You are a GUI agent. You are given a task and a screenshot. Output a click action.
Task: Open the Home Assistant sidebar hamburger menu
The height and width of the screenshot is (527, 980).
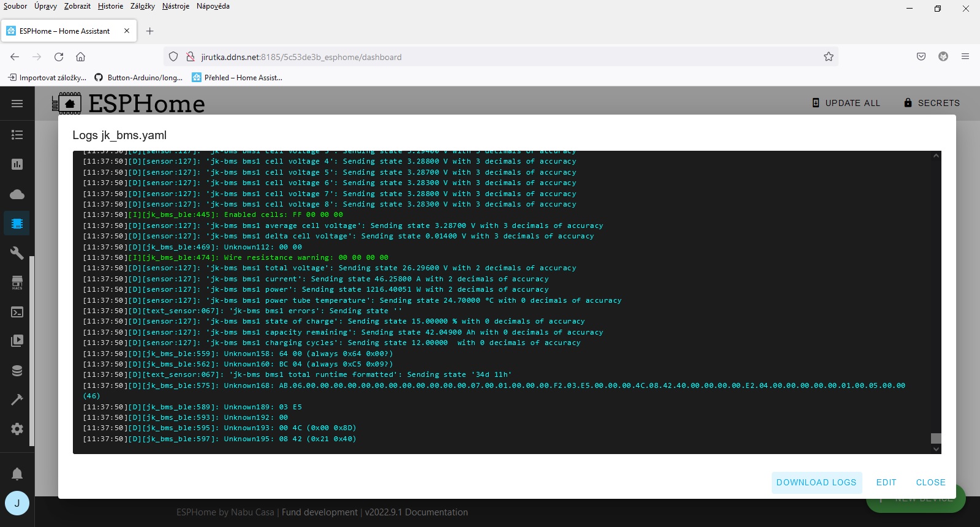pyautogui.click(x=17, y=104)
